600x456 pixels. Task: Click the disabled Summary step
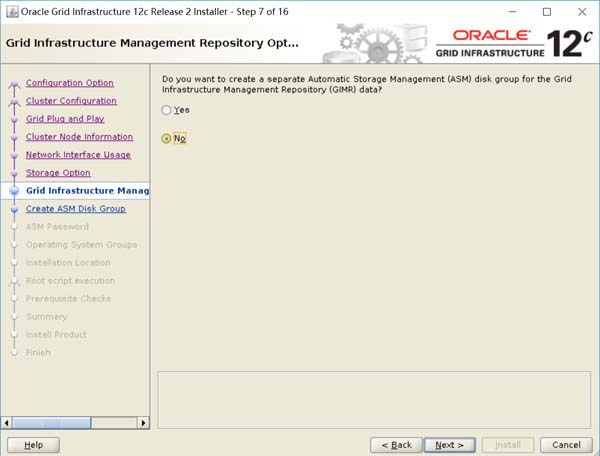point(46,316)
